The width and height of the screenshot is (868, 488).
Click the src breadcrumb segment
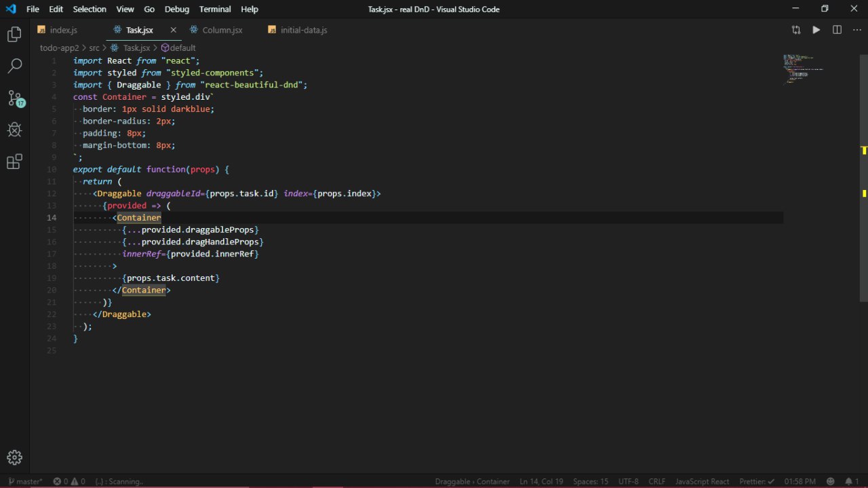click(x=94, y=48)
